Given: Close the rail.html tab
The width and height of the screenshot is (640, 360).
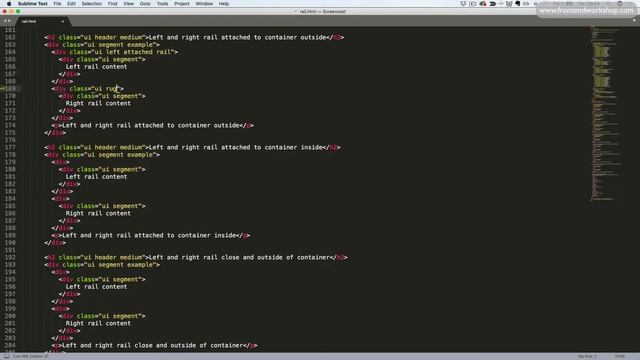Looking at the screenshot, I should [x=62, y=21].
